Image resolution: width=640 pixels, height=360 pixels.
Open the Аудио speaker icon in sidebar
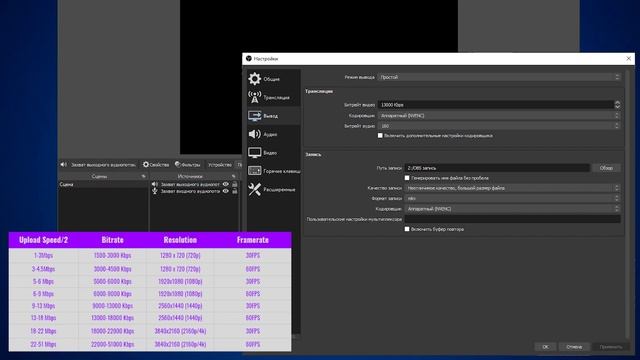click(255, 134)
